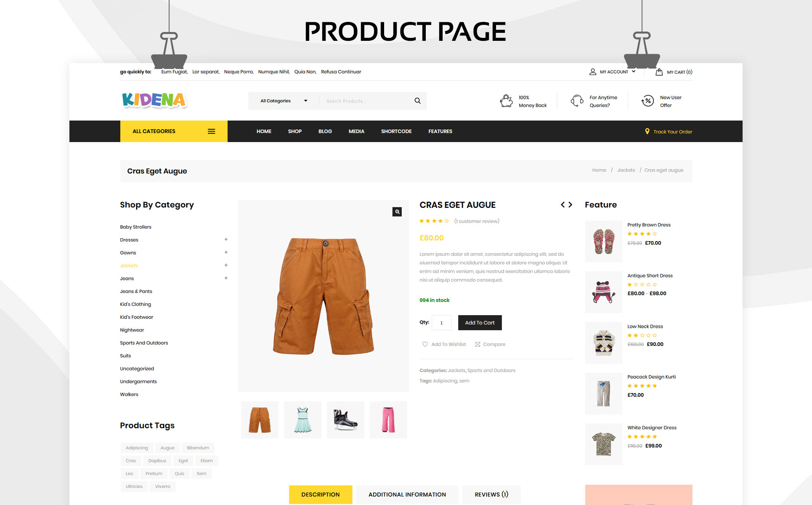Go to next product arrow

click(571, 205)
